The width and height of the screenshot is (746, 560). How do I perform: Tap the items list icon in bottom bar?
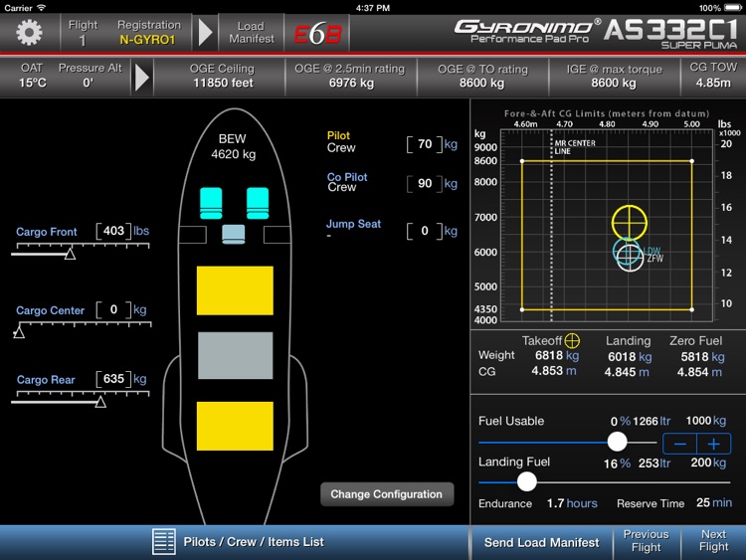coord(164,542)
